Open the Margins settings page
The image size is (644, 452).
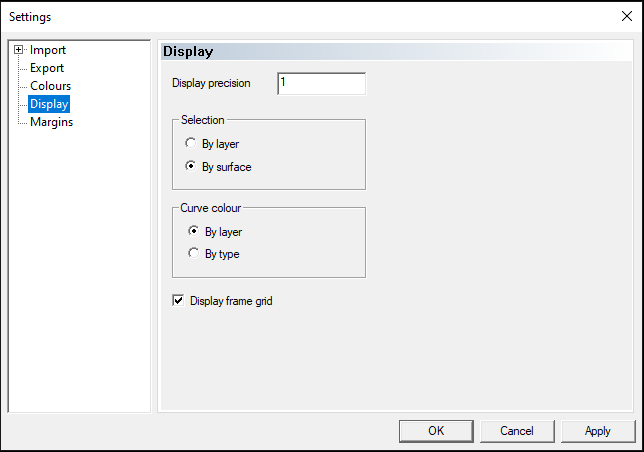[51, 122]
